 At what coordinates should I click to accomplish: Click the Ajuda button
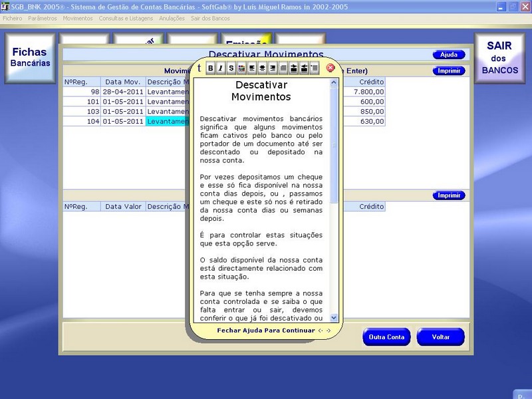449,55
